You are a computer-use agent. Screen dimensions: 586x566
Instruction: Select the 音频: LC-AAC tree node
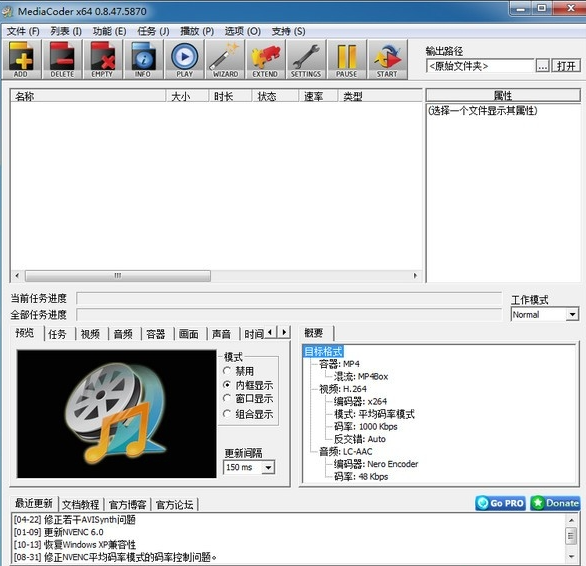(345, 451)
